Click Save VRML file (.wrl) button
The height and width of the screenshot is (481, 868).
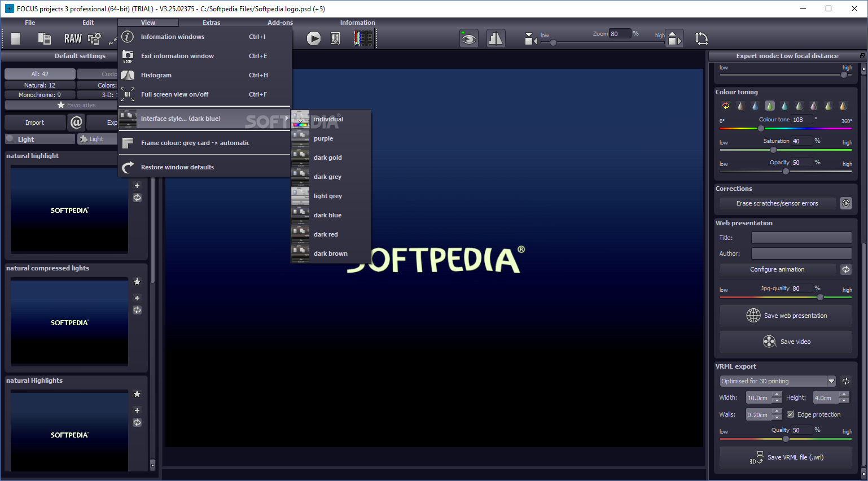[x=786, y=457]
